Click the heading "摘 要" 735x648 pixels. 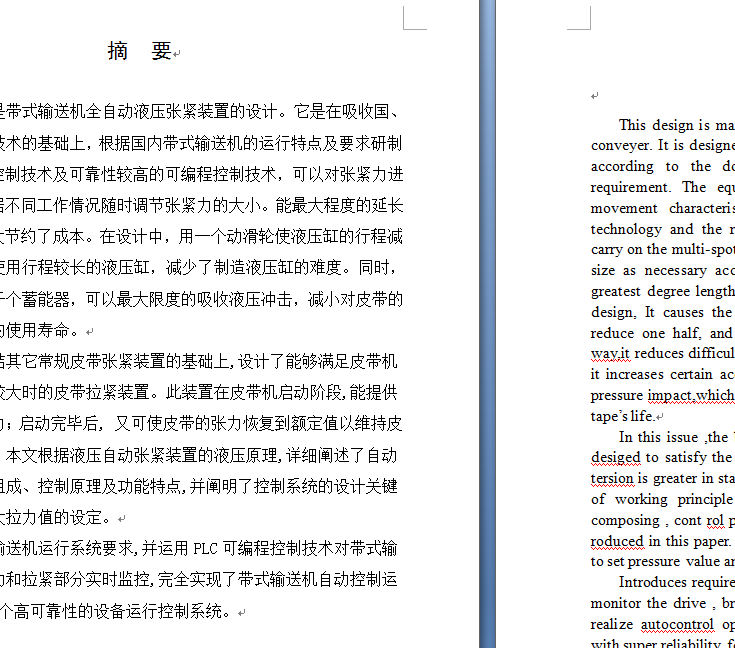click(140, 51)
